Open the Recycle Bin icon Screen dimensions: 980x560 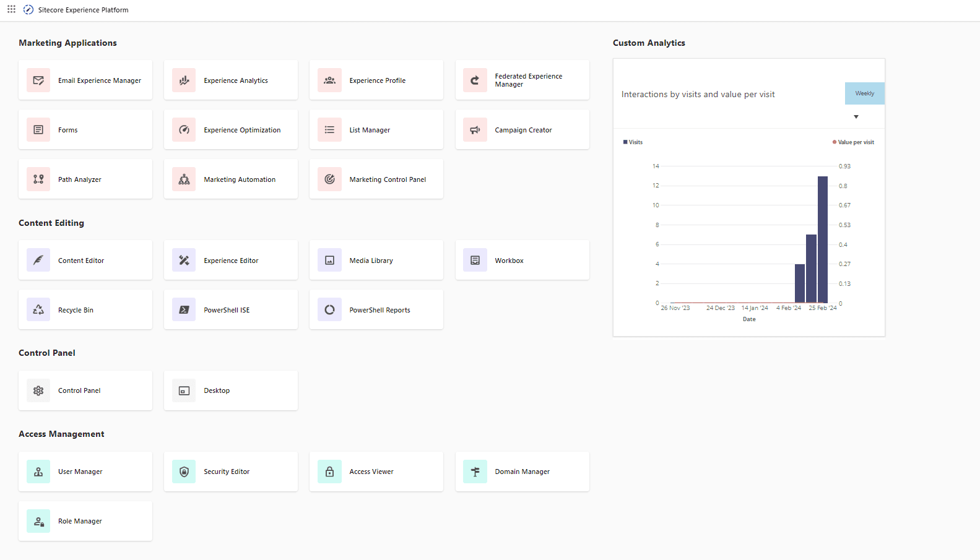click(38, 310)
